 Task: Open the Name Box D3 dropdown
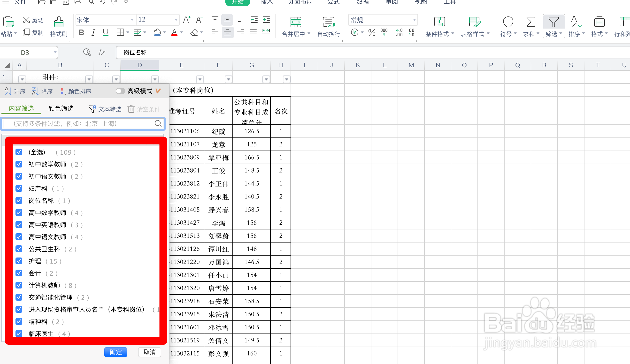[x=55, y=53]
